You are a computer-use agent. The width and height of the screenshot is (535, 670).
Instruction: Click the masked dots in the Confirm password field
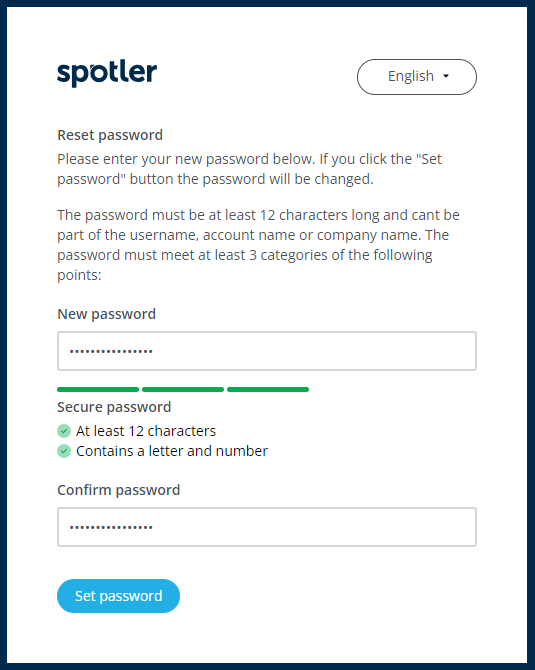click(x=111, y=528)
